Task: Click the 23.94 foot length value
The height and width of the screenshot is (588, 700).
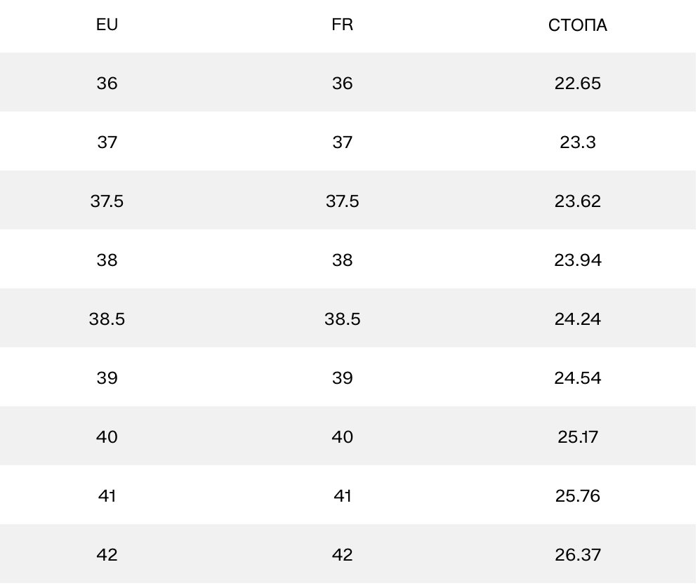Action: click(577, 260)
